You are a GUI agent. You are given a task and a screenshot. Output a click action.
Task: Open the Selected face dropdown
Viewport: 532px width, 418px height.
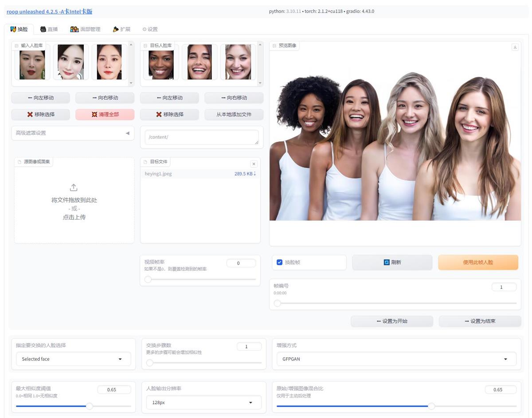(x=73, y=359)
